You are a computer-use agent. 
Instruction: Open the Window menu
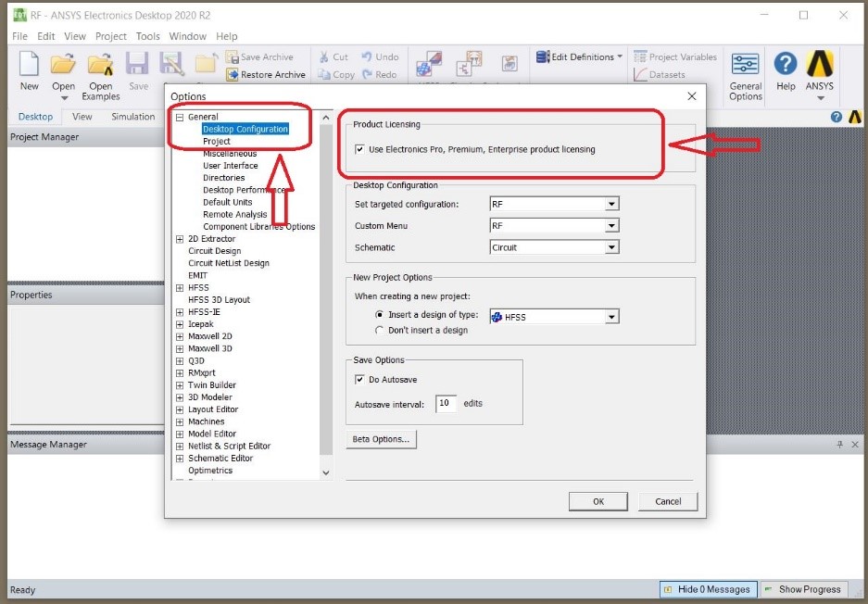(x=188, y=36)
